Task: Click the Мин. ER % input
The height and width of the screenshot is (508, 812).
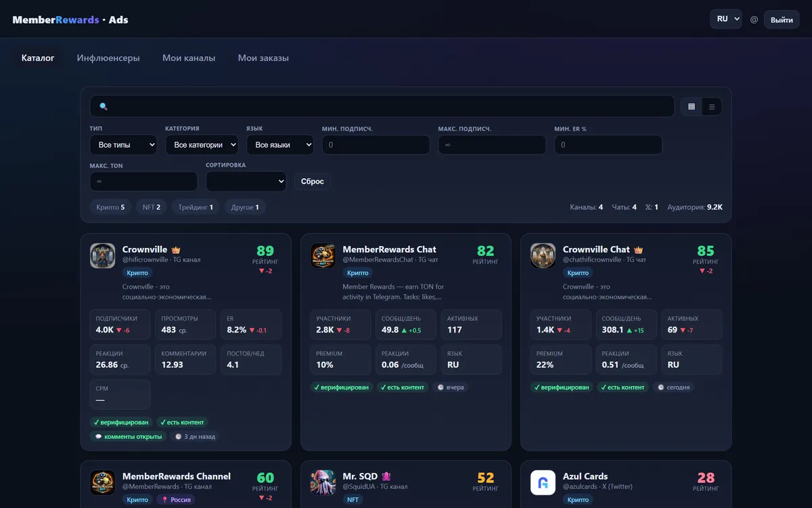Action: point(608,145)
